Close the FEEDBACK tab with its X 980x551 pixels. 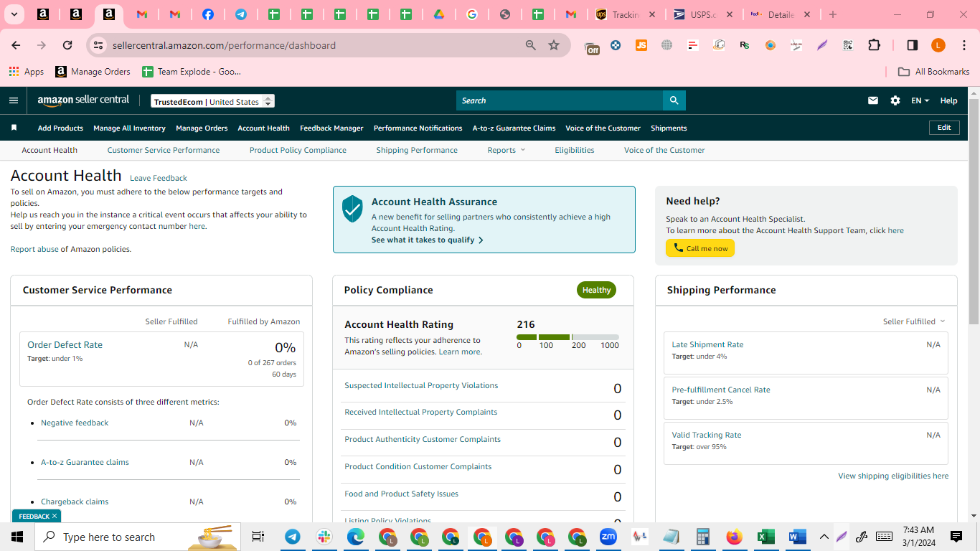click(x=55, y=517)
